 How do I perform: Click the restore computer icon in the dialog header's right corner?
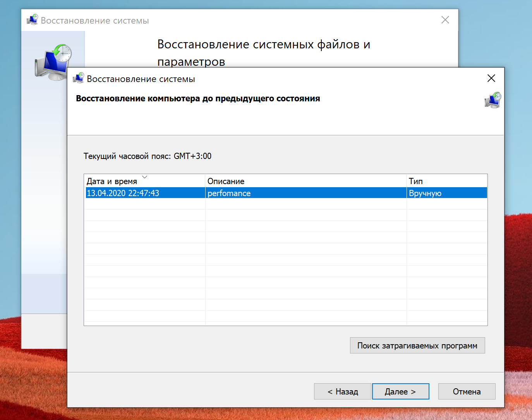493,100
